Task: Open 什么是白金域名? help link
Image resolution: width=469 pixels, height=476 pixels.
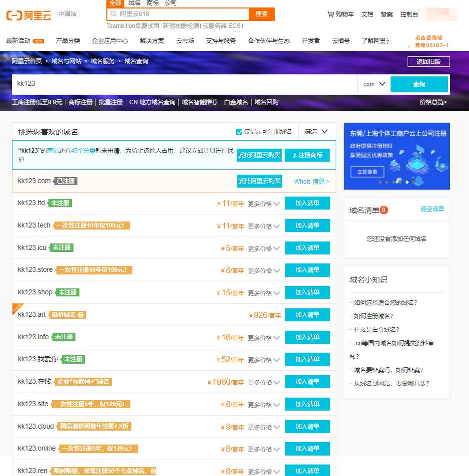Action: coord(376,330)
